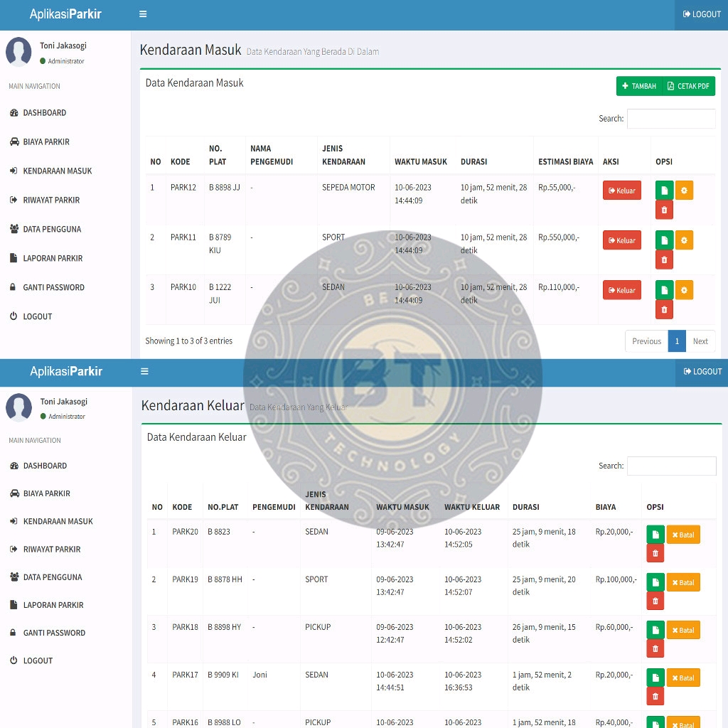Open green document icon for PARK20 row
Viewport: 728px width, 728px height.
point(655,535)
